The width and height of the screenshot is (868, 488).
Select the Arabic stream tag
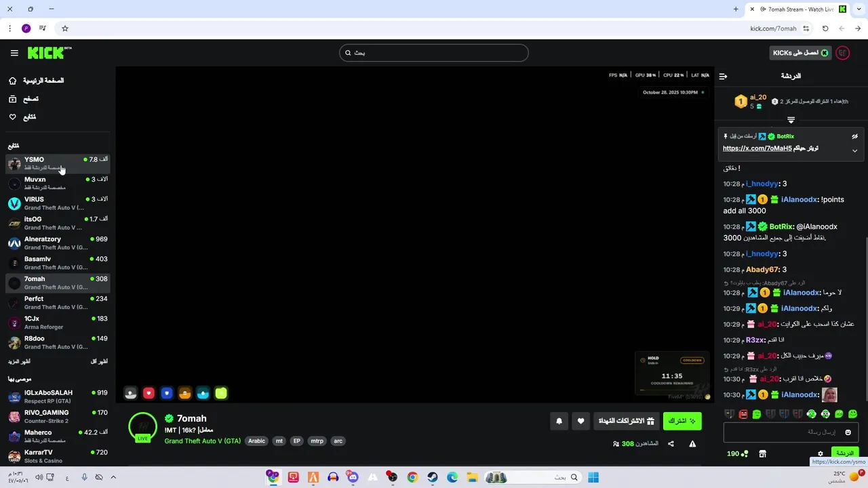tap(256, 441)
